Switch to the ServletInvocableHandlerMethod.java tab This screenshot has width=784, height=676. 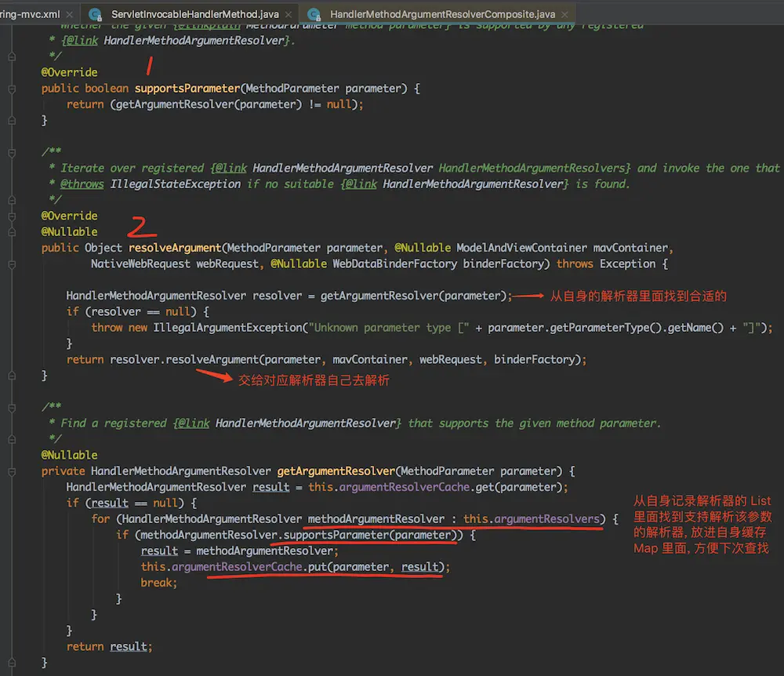pyautogui.click(x=198, y=14)
